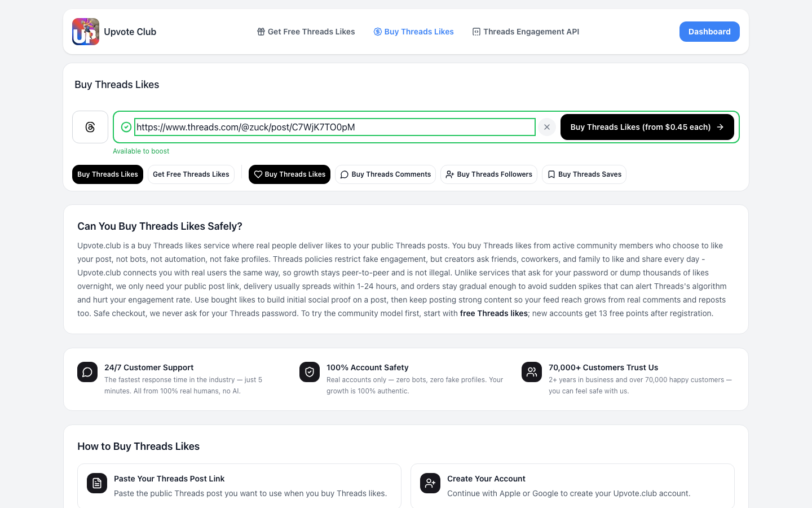The height and width of the screenshot is (508, 812).
Task: Click the Threads platform icon button
Action: point(90,127)
